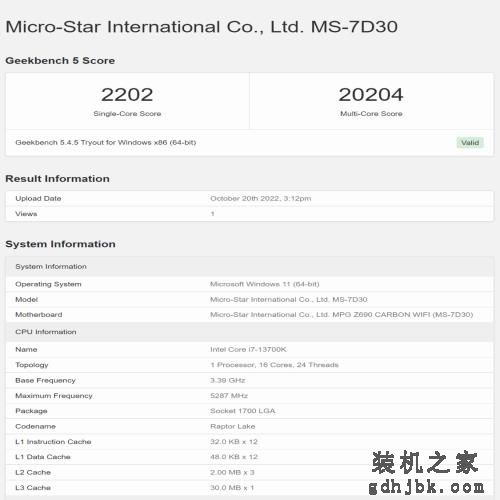Viewport: 500px width, 500px height.
Task: Select the 32.0 KB x 12 value
Action: [x=234, y=442]
